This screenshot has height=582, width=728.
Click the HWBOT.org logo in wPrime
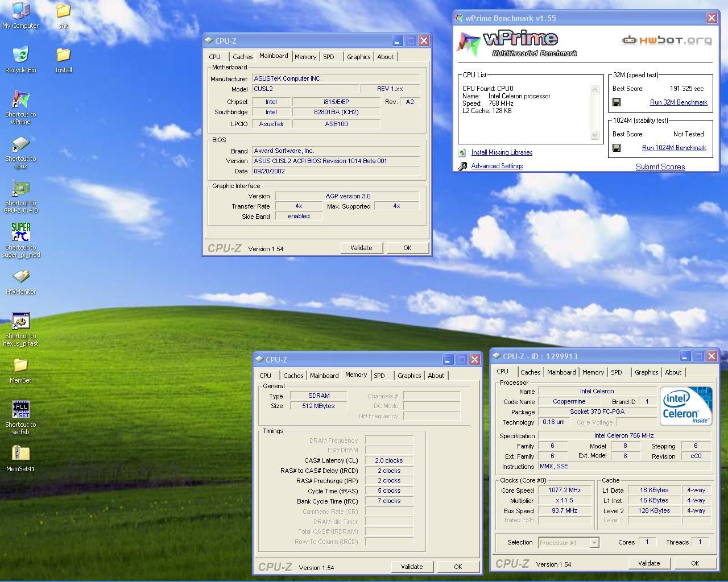click(x=666, y=40)
